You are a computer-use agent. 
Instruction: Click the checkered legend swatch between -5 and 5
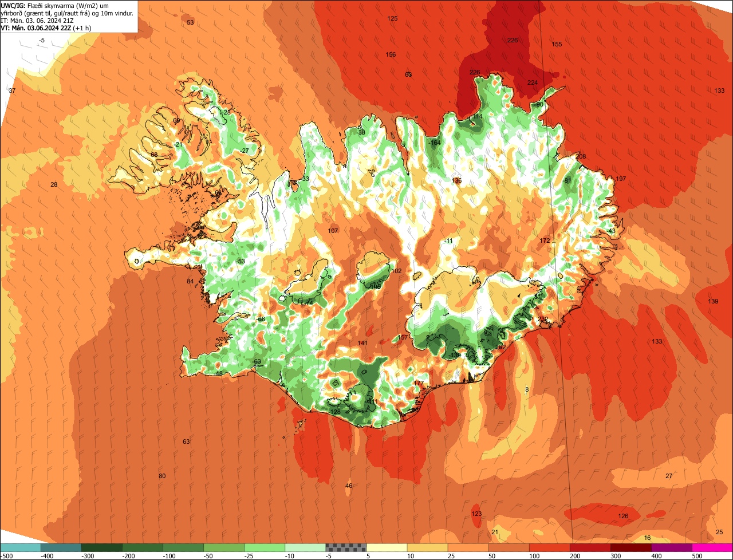[x=346, y=547]
